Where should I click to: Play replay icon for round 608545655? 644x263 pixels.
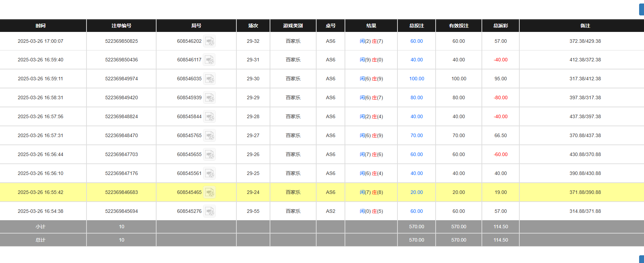[209, 155]
